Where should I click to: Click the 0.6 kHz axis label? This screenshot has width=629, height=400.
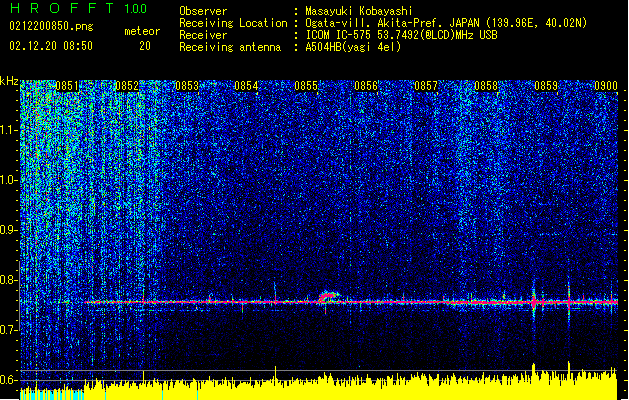[8, 380]
